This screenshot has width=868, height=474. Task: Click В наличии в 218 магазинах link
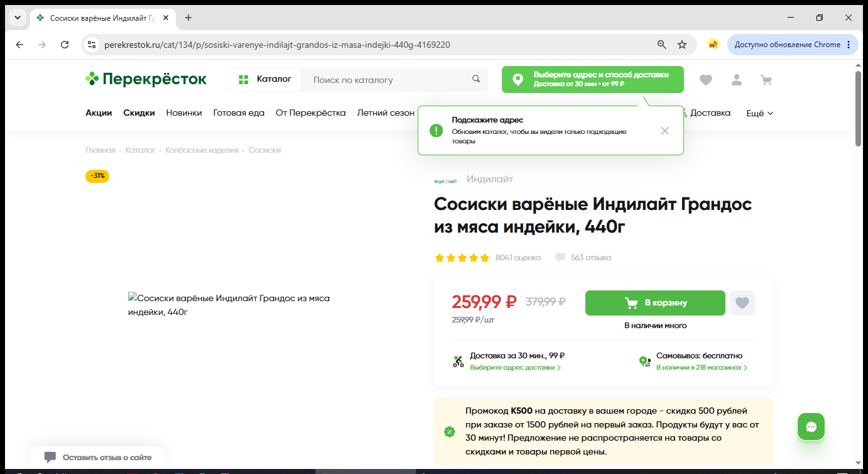tap(702, 367)
